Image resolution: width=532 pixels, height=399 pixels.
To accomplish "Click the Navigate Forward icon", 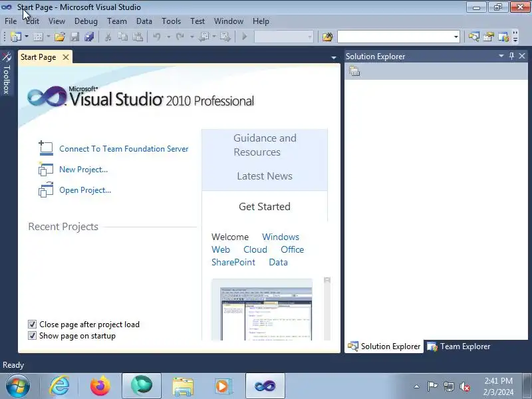I will pyautogui.click(x=225, y=37).
